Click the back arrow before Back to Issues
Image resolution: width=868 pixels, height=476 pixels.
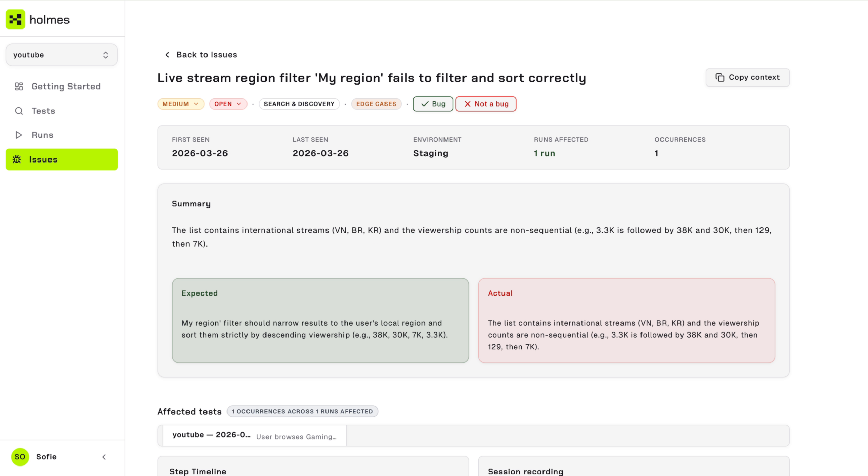point(167,55)
